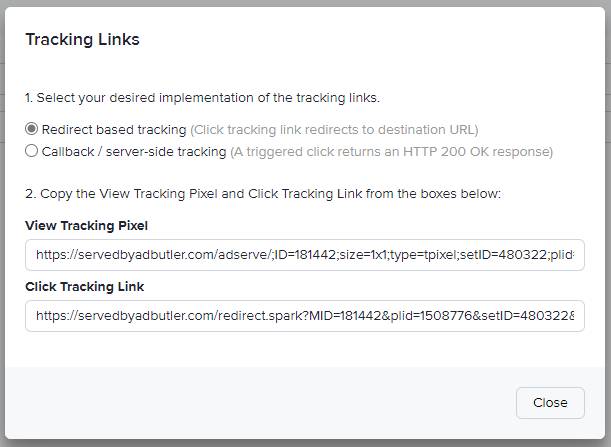
Task: Click the "Redirect based tracking" label text
Action: tap(114, 130)
